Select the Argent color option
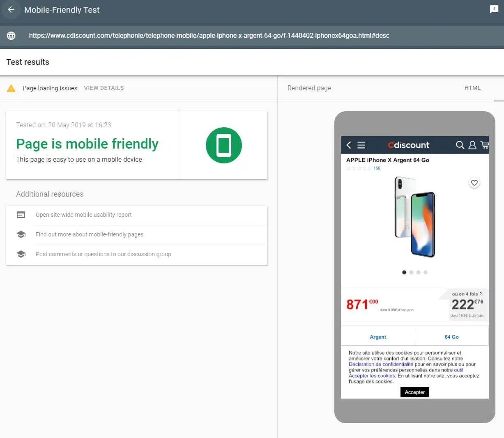Screen dimensions: 504x438 coord(378,337)
